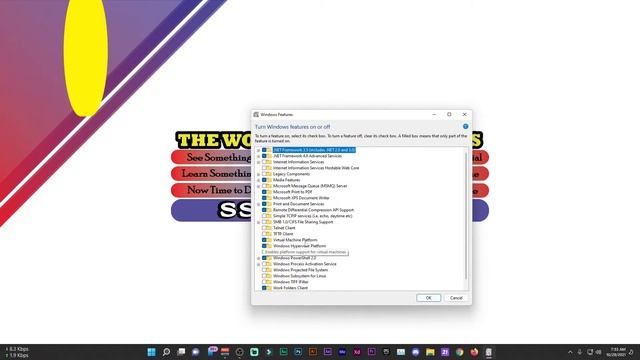640x360 pixels.
Task: Launch Firefox from the taskbar
Action: click(x=474, y=352)
